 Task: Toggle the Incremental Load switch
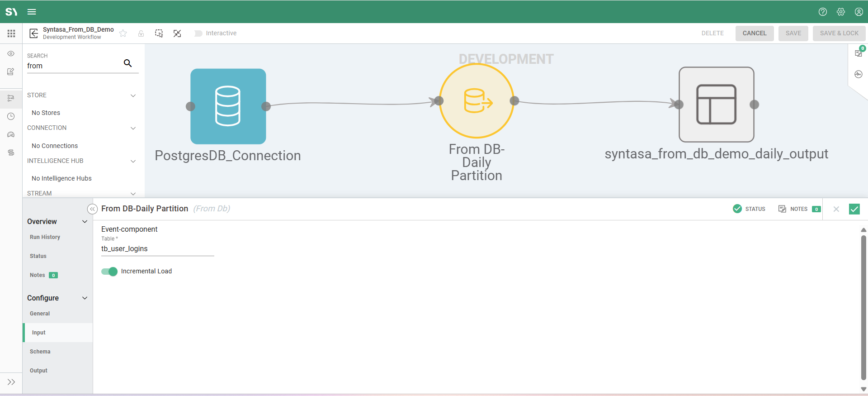[x=109, y=272]
